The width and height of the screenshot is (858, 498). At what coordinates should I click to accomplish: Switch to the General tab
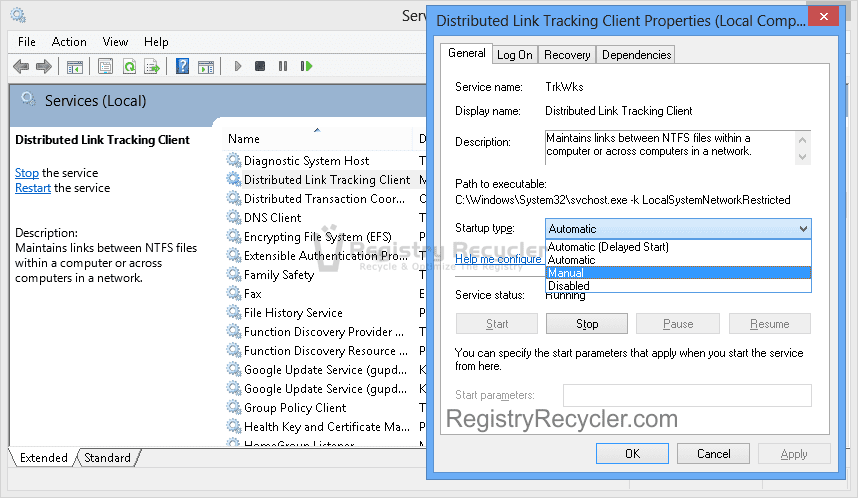coord(466,53)
